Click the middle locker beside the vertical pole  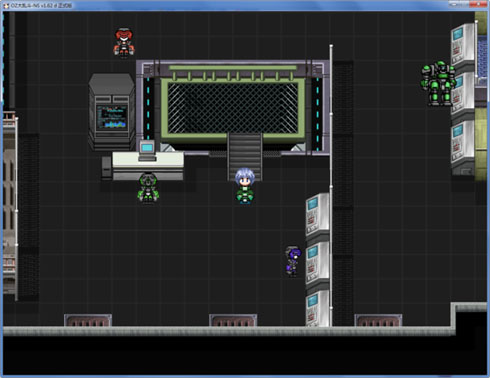click(318, 265)
